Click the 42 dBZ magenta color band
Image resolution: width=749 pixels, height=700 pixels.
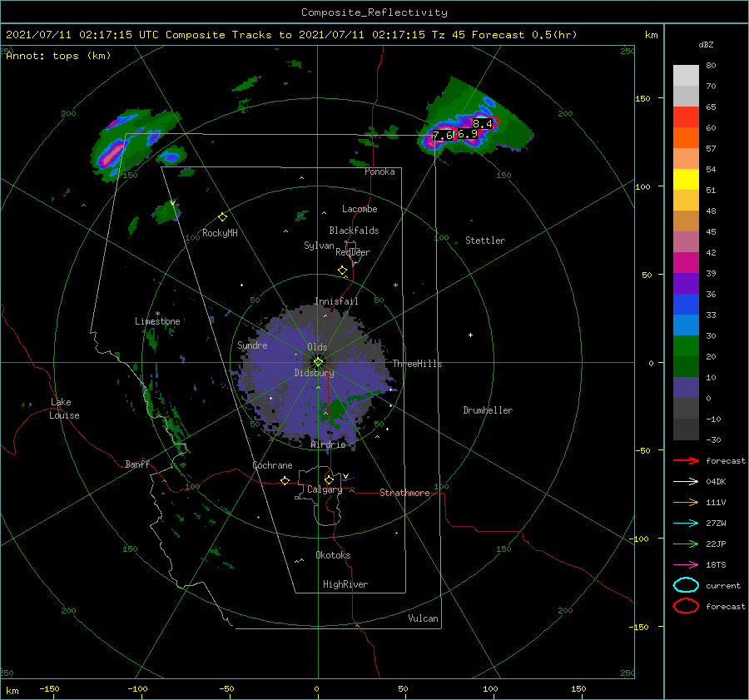686,262
